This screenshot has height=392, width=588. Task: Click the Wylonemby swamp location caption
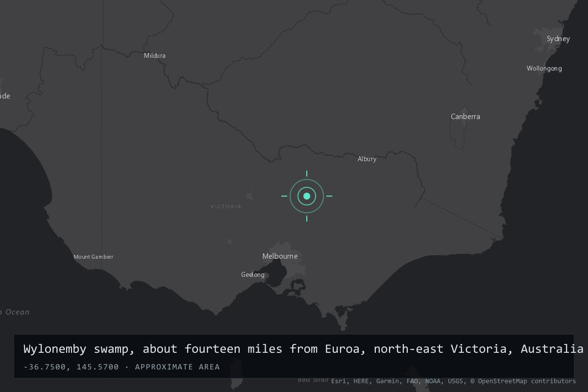[303, 349]
